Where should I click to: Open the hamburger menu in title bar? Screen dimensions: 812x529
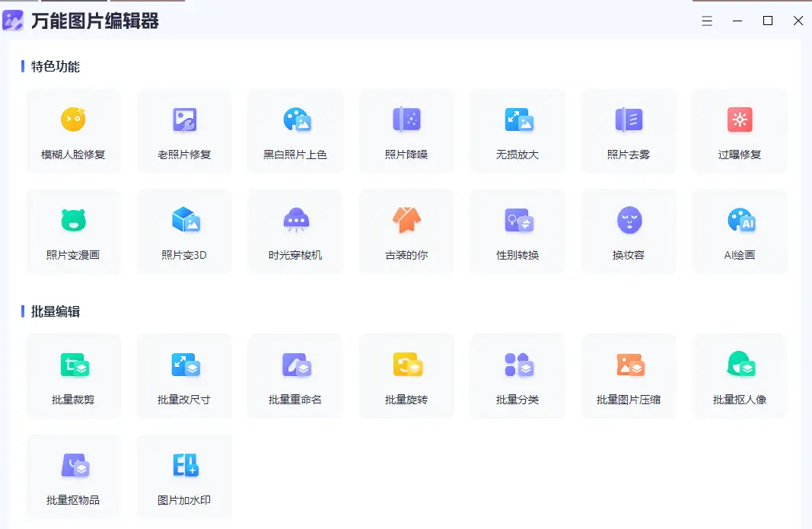point(706,21)
